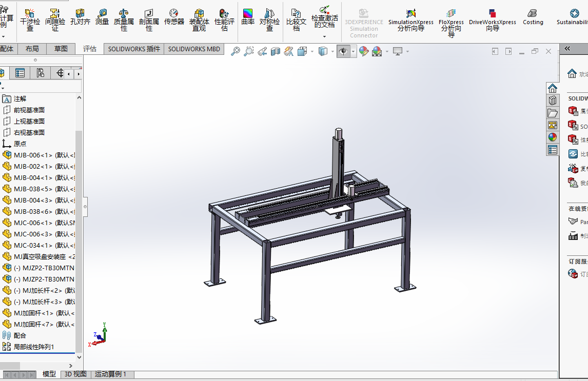Open the 间隙验证 clearance verification tool
Screen dimensions: 588x381
click(x=55, y=20)
